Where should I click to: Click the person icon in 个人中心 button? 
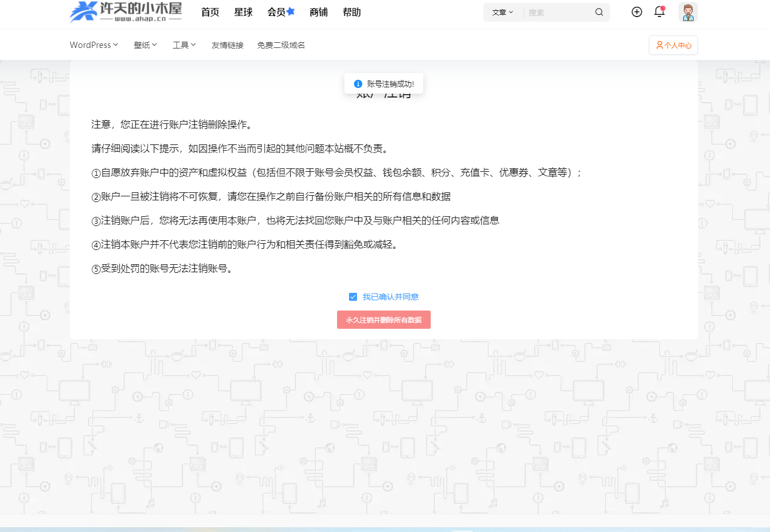(x=659, y=45)
